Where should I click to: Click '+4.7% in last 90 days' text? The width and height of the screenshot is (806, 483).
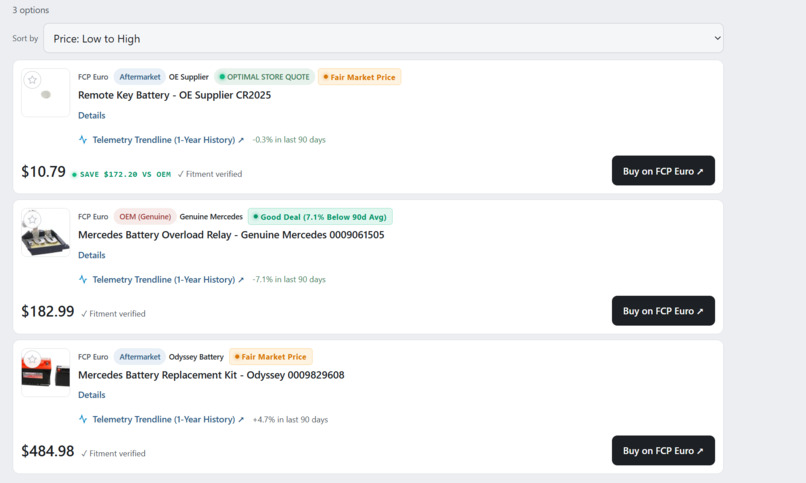click(x=290, y=420)
